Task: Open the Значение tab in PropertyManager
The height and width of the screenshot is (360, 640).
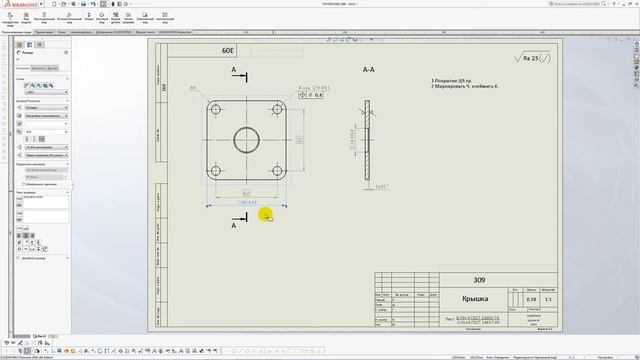Action: pyautogui.click(x=22, y=68)
